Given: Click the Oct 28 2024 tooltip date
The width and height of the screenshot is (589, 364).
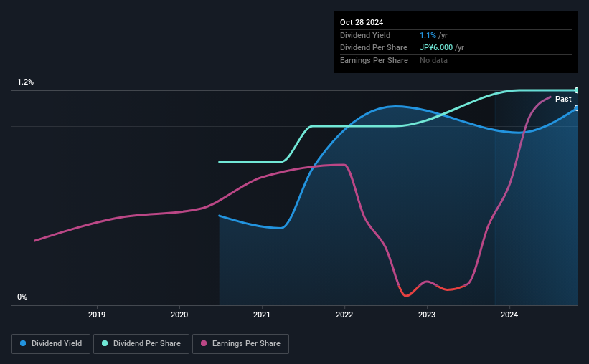Looking at the screenshot, I should pyautogui.click(x=362, y=22).
